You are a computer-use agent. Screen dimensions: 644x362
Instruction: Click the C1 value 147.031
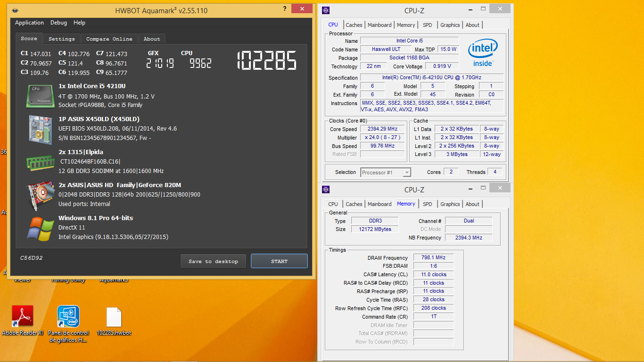(x=41, y=54)
